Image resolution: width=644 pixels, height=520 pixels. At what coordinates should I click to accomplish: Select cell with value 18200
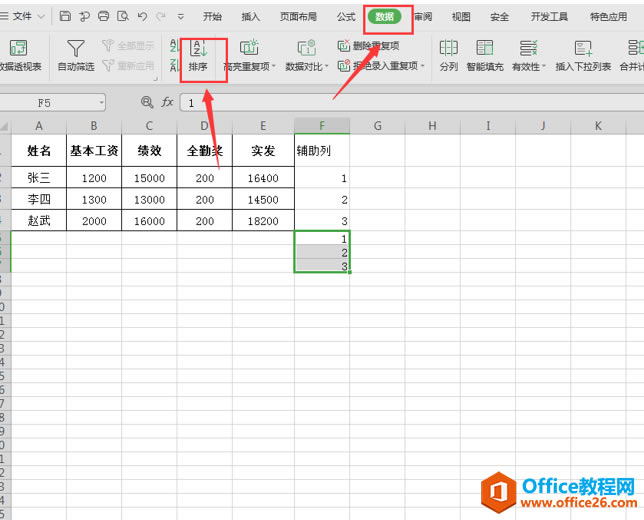pos(263,221)
